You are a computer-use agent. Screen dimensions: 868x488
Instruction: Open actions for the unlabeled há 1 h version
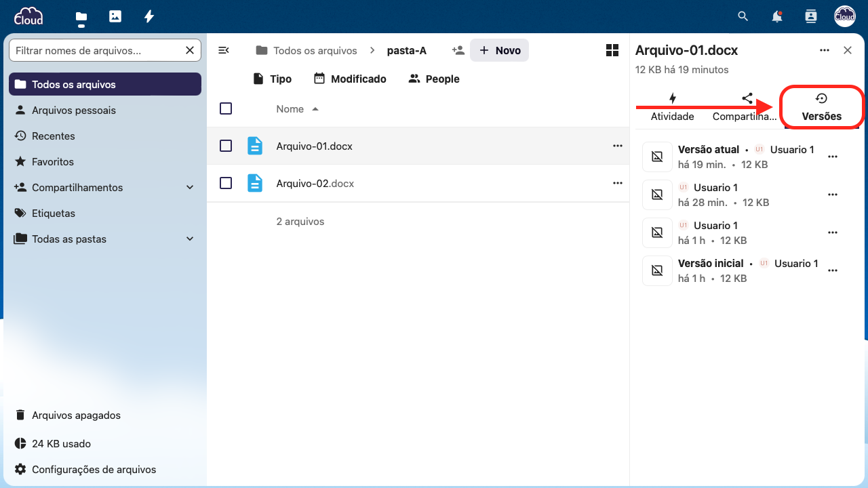pos(833,232)
